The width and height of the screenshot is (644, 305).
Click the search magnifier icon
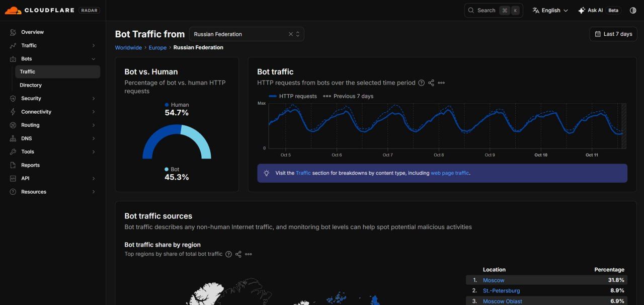point(471,10)
